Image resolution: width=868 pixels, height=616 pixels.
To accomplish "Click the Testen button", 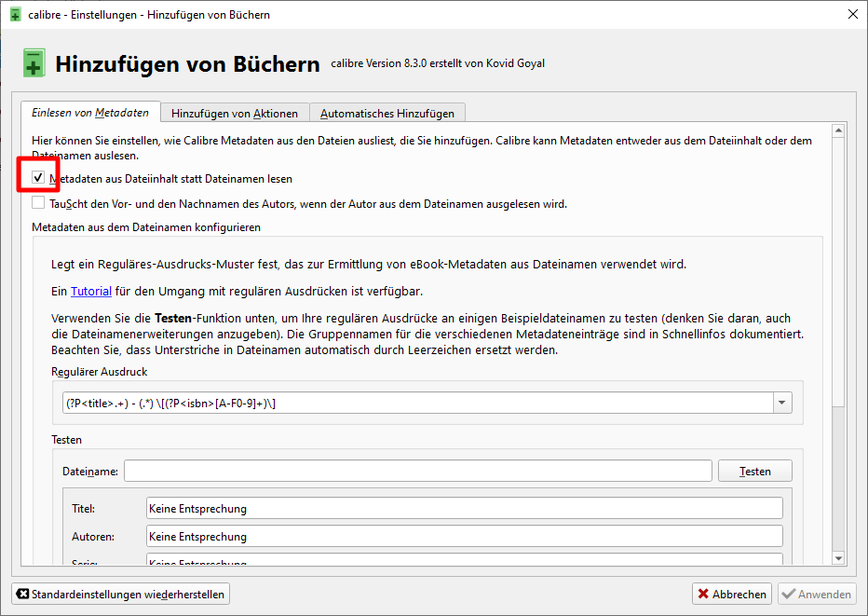I will click(755, 471).
